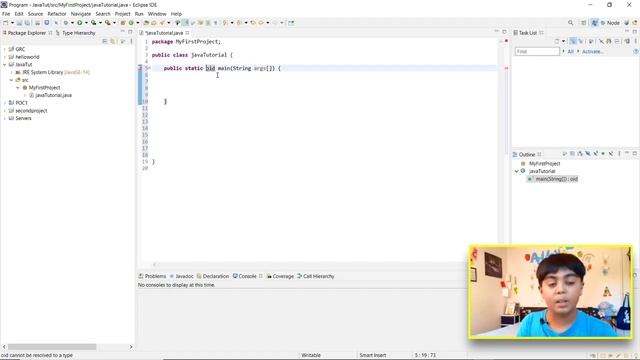Click the Task List view menu icon
The height and width of the screenshot is (360, 640).
pos(635,41)
